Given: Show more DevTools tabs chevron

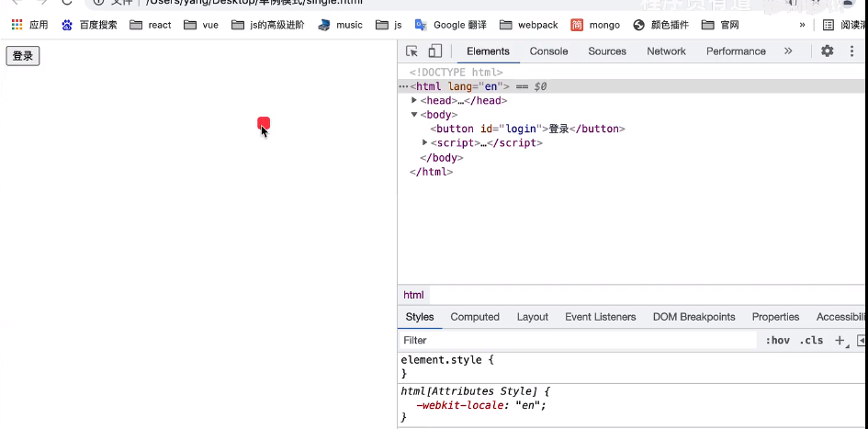Looking at the screenshot, I should pyautogui.click(x=788, y=51).
